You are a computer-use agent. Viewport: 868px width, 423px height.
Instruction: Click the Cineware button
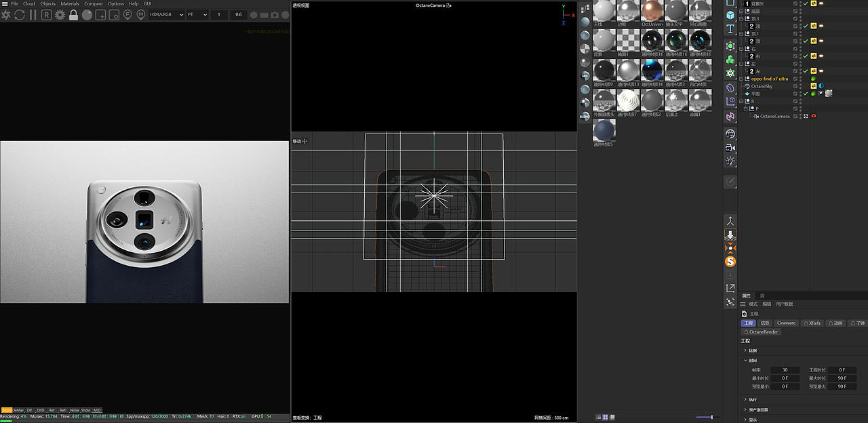pos(787,323)
